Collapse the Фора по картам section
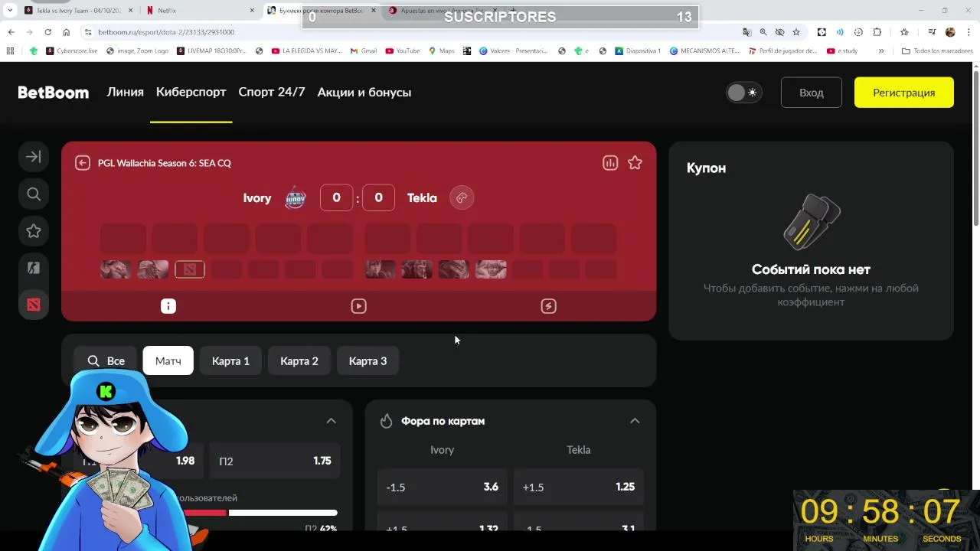 635,421
